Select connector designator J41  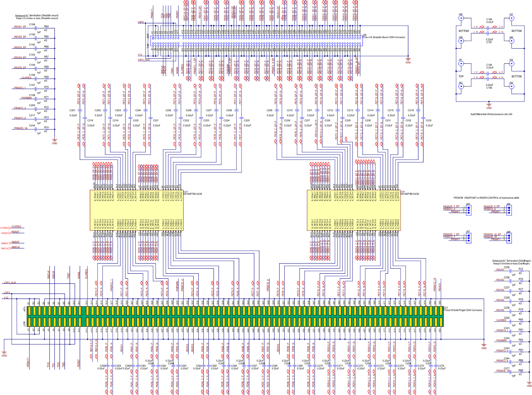tap(460, 60)
